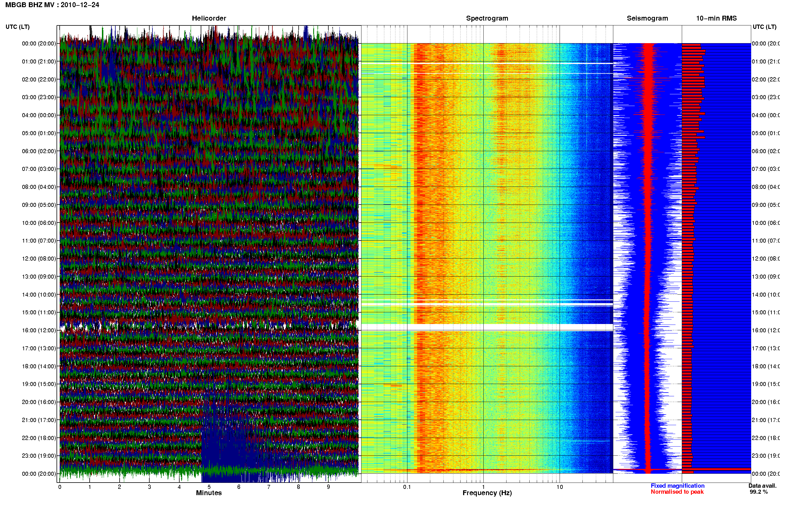Click minute tick 9 on Helicorder axis
Viewport: 812px width, 508px height.
(328, 487)
